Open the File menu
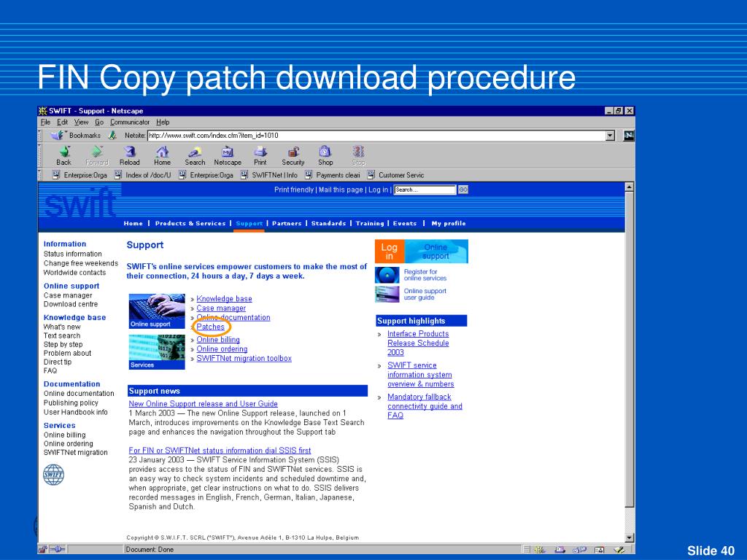Viewport: 747px width, 560px height. click(x=45, y=122)
